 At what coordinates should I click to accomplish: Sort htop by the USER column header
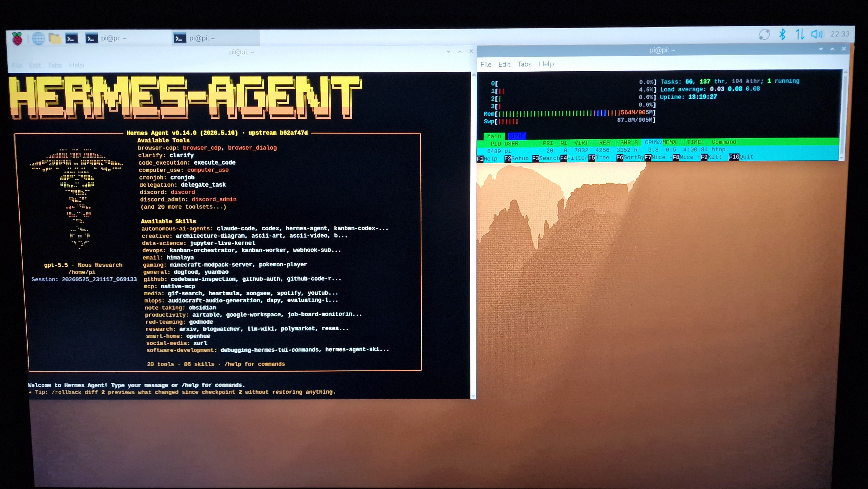(511, 144)
